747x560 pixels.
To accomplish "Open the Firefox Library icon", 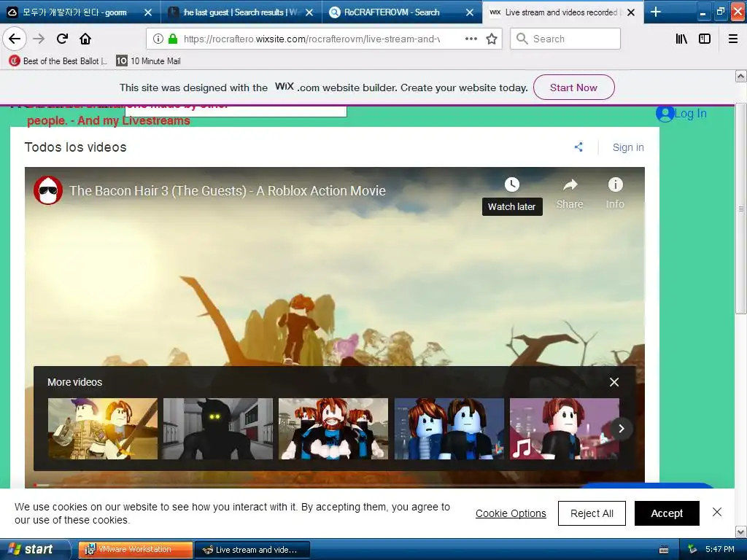I will click(x=681, y=39).
